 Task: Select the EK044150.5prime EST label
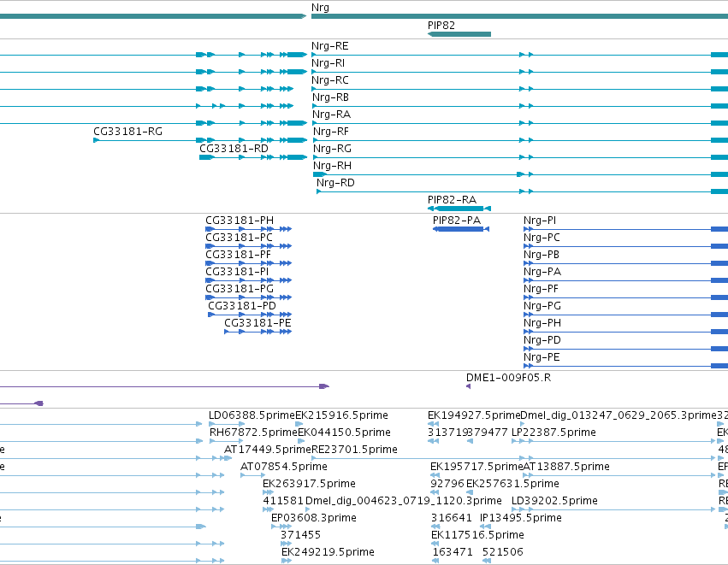click(344, 433)
